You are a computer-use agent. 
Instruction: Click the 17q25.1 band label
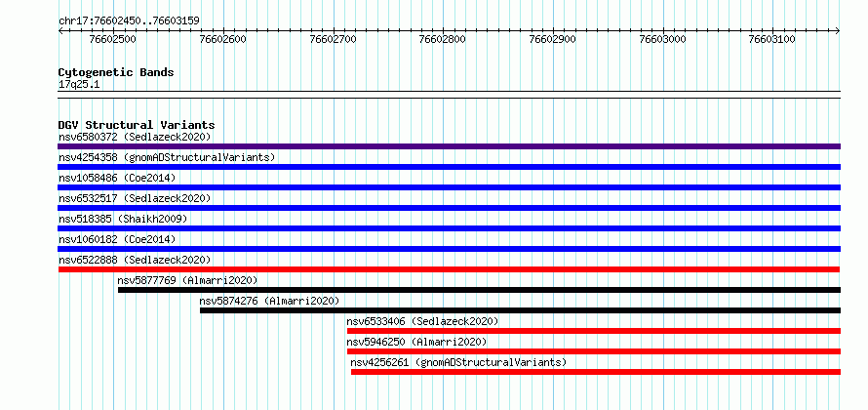[79, 85]
